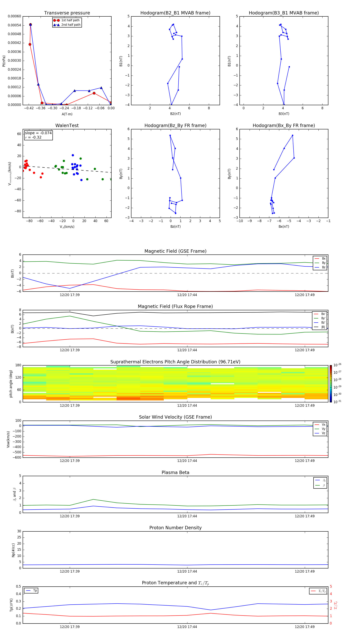Click the "Hodogram(Bx_By FR frame)" title
This screenshot has height=644, width=351.
coord(284,125)
